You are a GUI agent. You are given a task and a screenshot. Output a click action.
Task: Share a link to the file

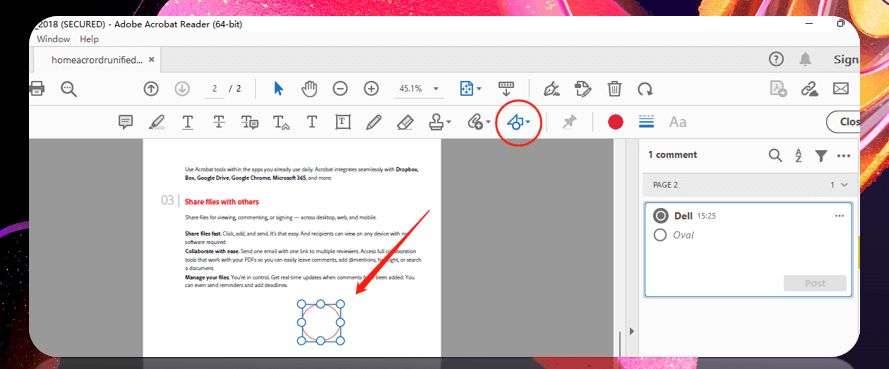[809, 89]
